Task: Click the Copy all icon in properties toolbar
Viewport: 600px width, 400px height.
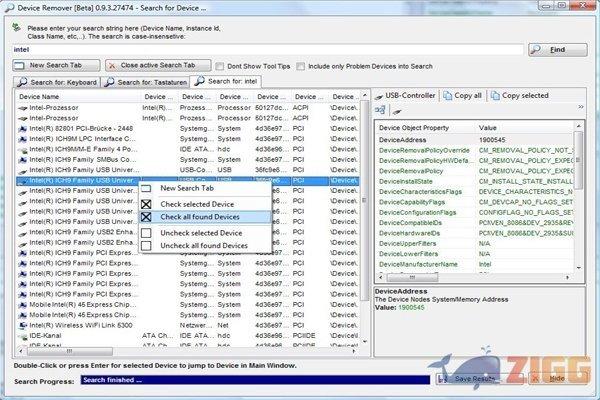Action: point(447,96)
